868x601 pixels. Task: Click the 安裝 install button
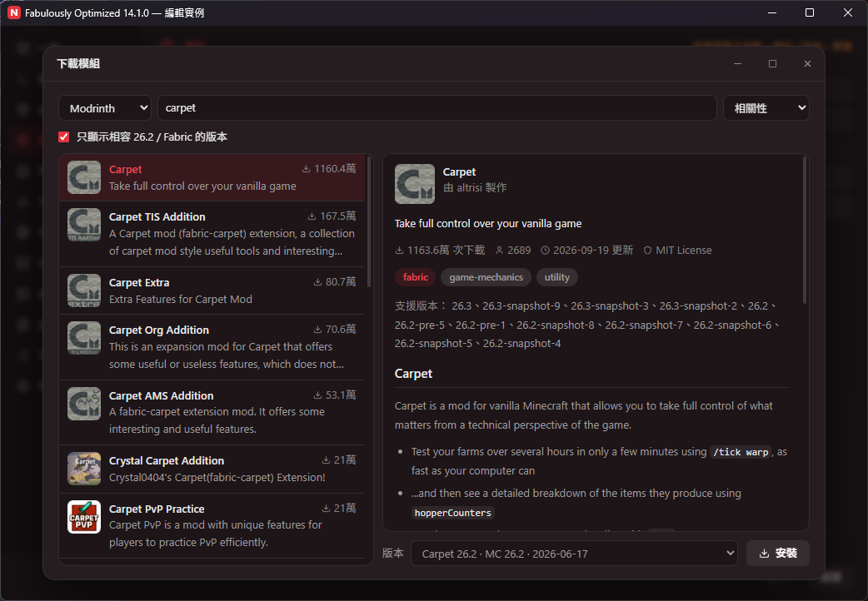click(x=778, y=554)
